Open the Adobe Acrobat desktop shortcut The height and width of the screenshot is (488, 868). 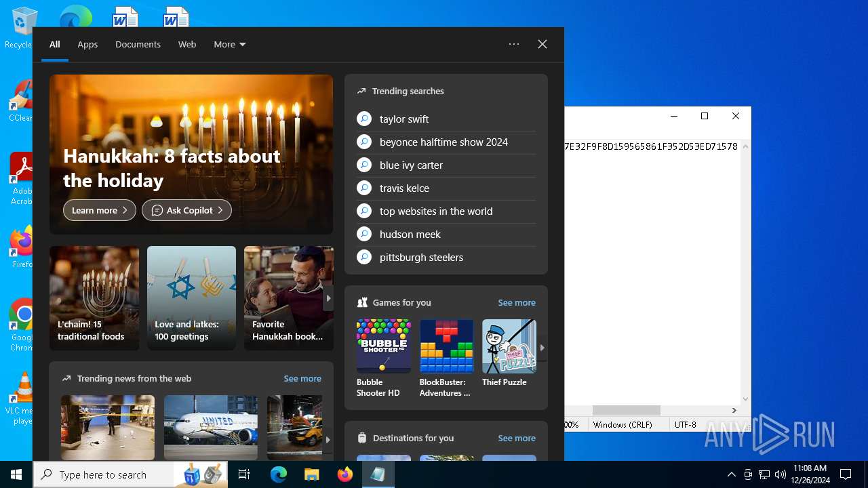point(20,178)
